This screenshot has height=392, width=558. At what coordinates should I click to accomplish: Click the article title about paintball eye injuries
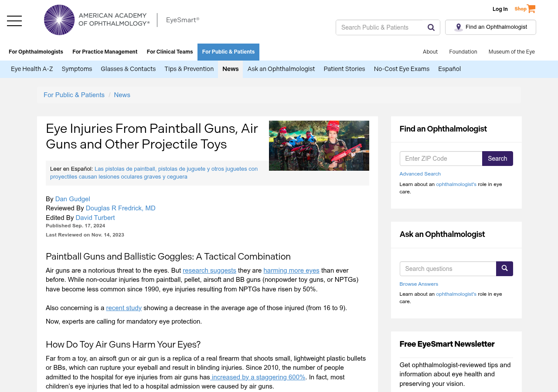pos(152,136)
